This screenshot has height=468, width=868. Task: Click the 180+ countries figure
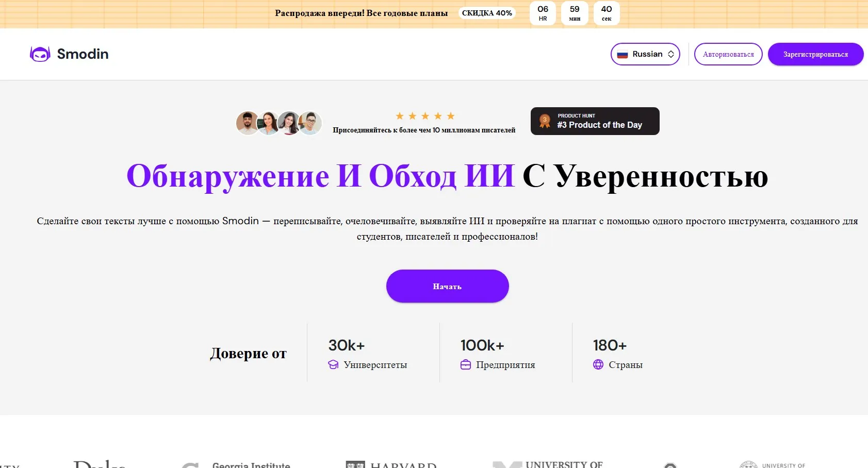click(610, 345)
